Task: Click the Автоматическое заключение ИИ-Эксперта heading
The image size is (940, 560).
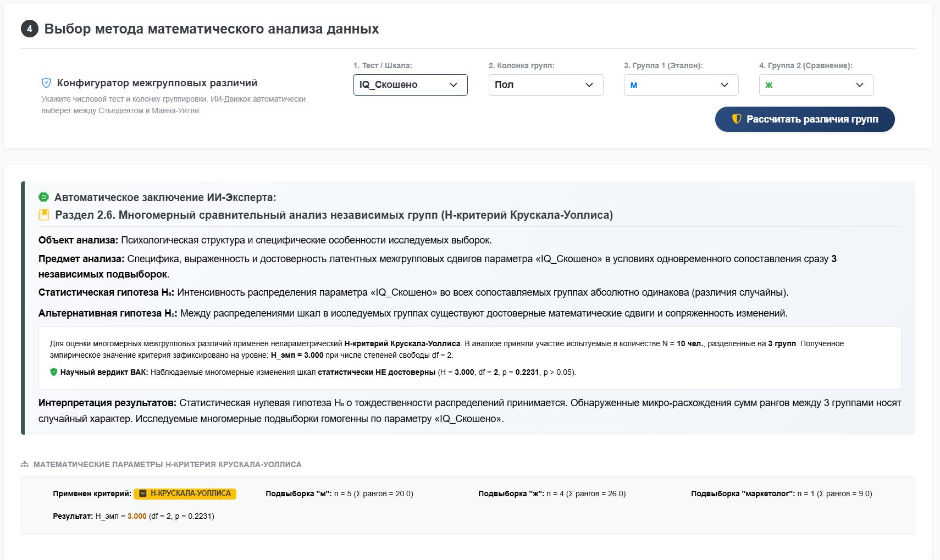Action: [165, 197]
